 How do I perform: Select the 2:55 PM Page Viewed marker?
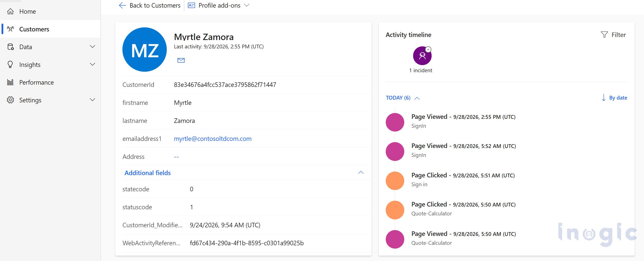[x=395, y=122]
